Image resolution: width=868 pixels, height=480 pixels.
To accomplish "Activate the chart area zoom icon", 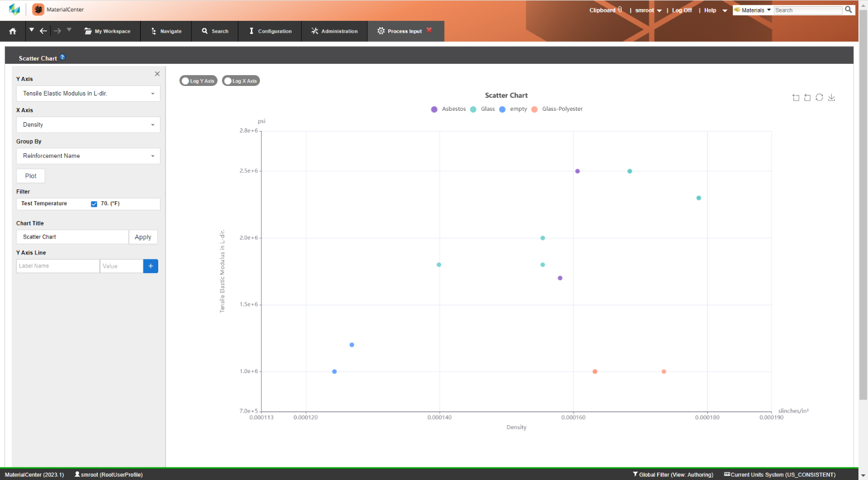I will click(796, 97).
